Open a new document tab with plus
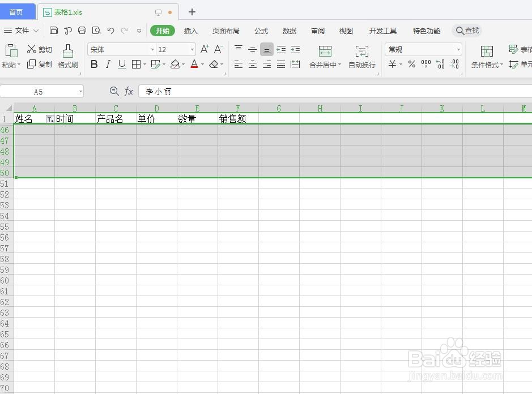The width and height of the screenshot is (532, 394). [x=191, y=12]
